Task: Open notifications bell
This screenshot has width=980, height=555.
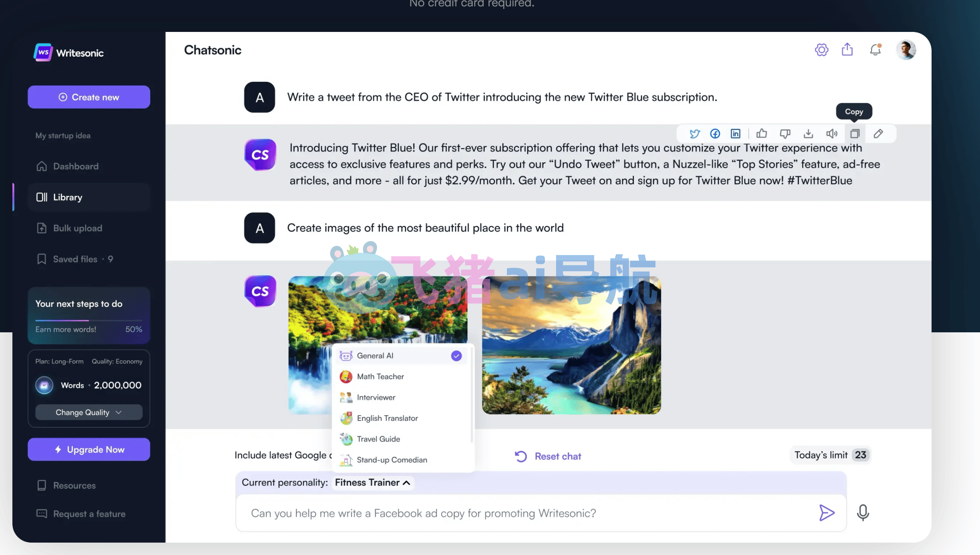Action: pos(875,50)
